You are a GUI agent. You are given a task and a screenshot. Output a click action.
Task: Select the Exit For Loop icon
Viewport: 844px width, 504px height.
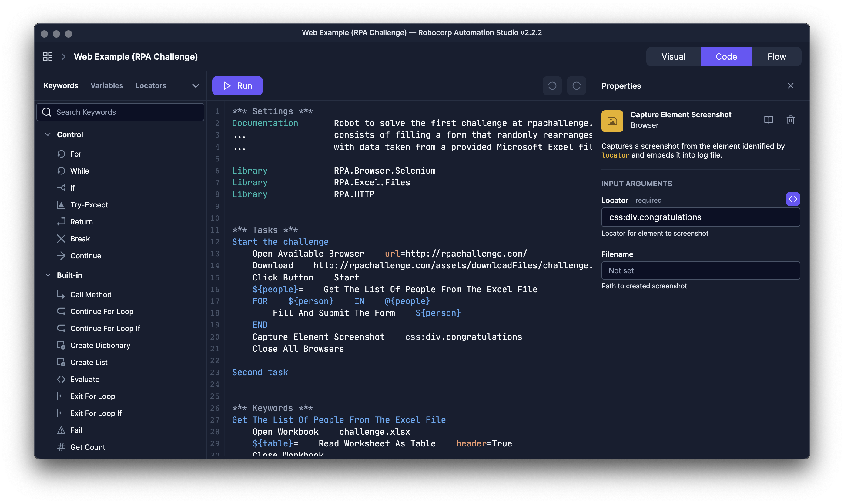61,396
